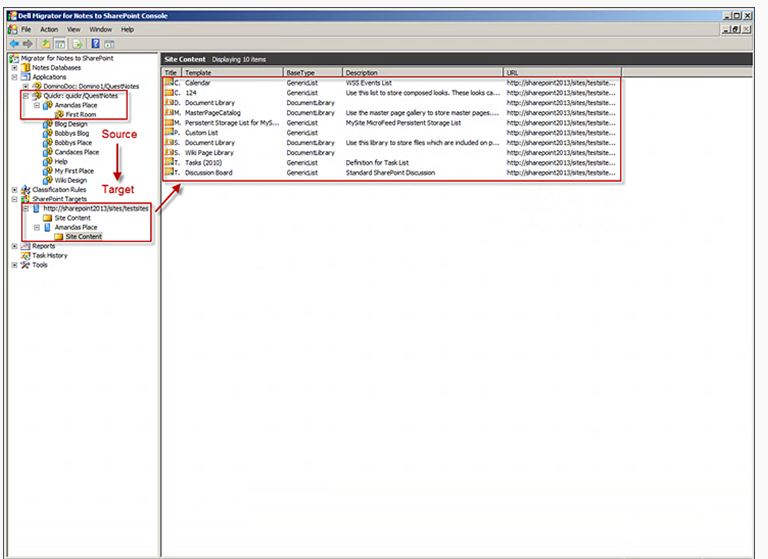The image size is (768, 559).
Task: Click the Reports node icon
Action: coord(26,246)
